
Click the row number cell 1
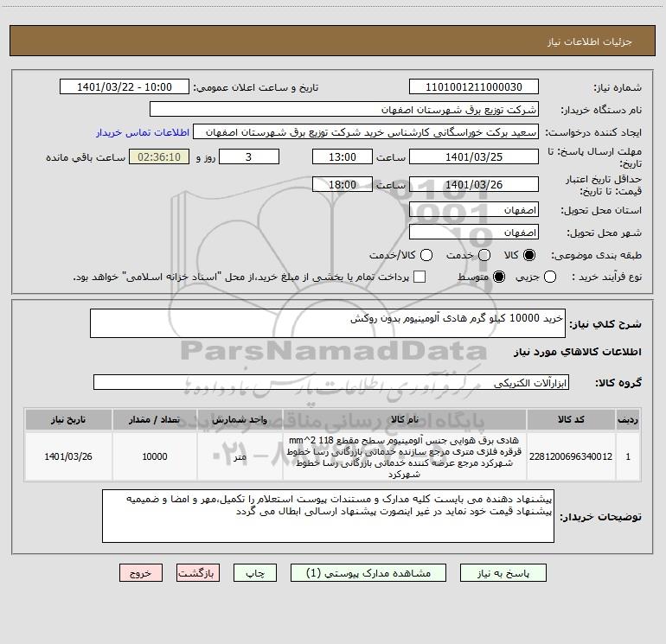[628, 456]
